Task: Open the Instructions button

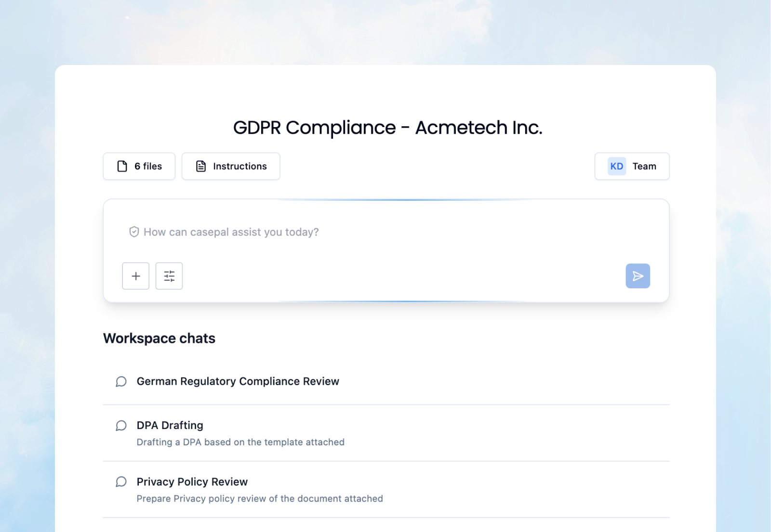Action: [231, 166]
